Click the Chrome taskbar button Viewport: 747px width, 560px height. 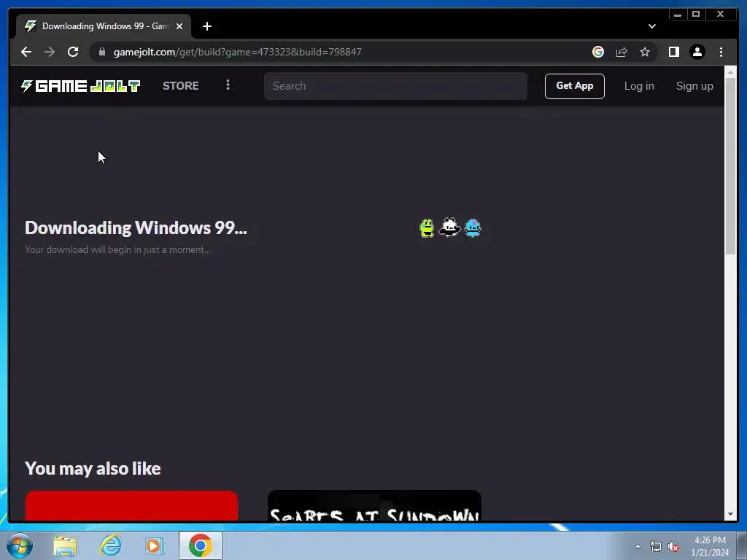[201, 545]
